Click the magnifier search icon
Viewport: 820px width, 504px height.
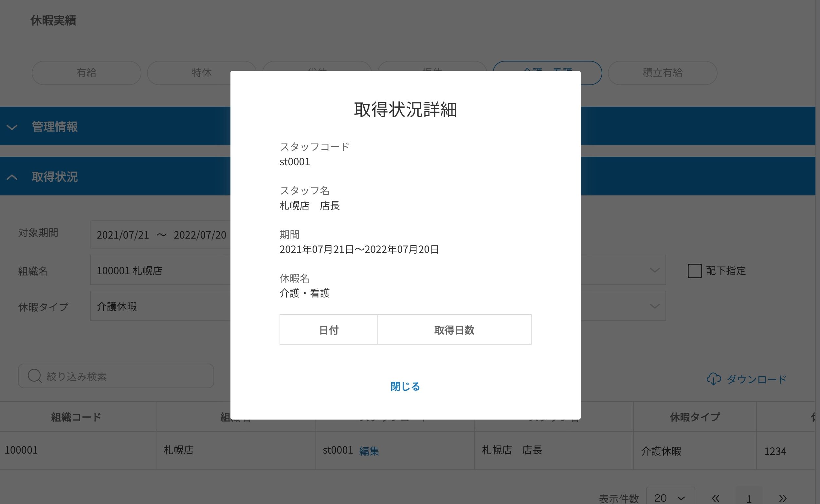point(35,376)
